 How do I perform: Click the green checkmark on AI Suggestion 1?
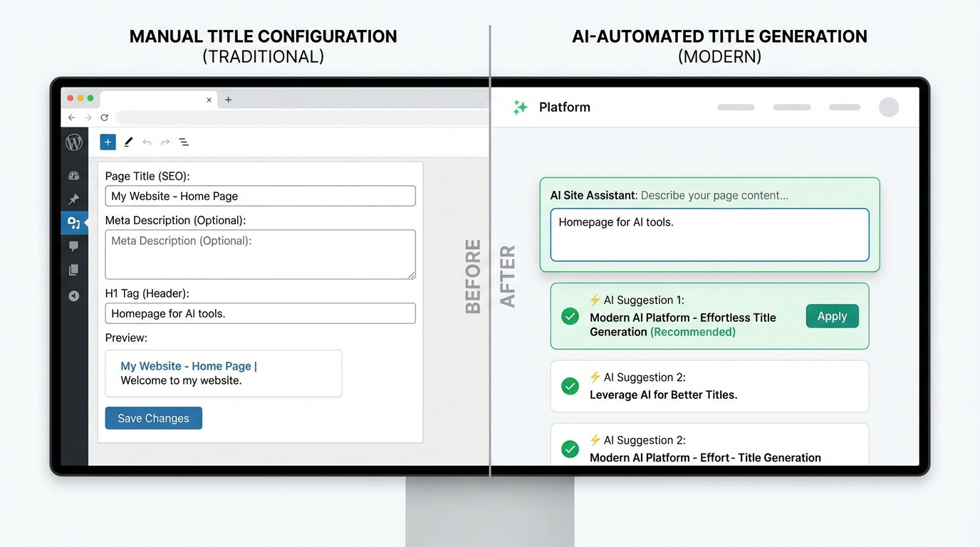(569, 316)
